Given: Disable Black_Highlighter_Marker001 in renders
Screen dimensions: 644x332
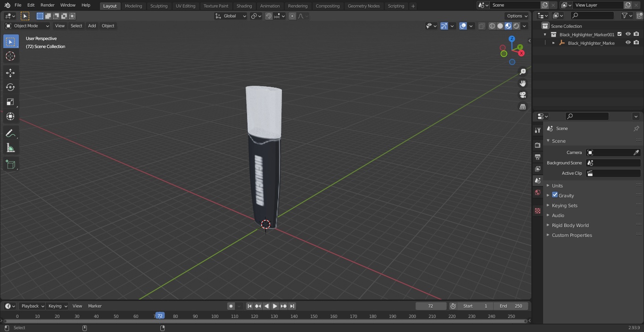Looking at the screenshot, I should pyautogui.click(x=636, y=34).
